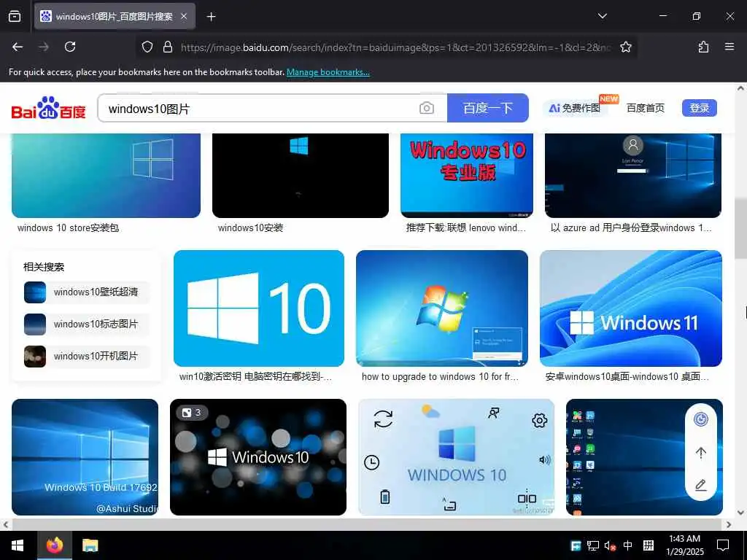
Task: Click vertical scrollbar down arrow
Action: point(740,513)
